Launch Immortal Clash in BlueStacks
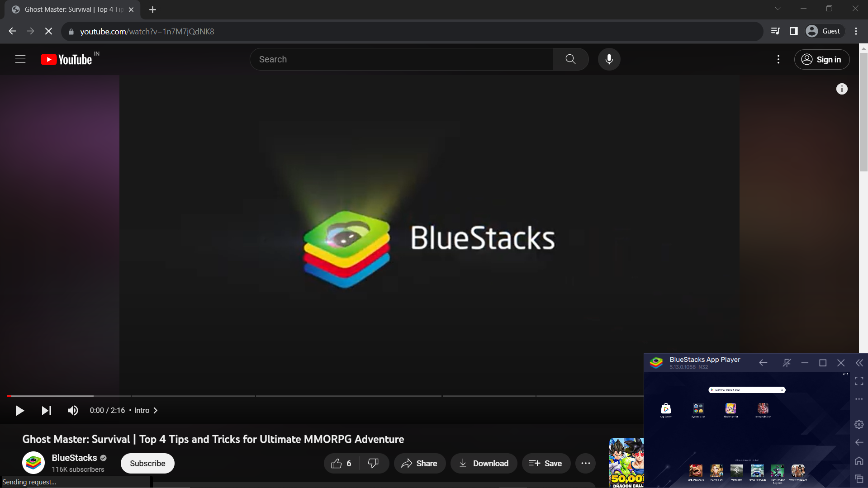868x488 pixels. (x=763, y=408)
